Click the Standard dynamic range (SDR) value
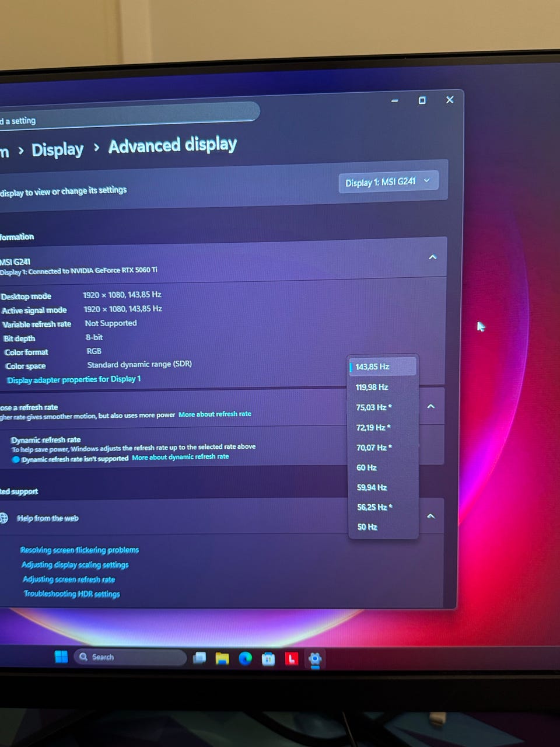Screen dimensions: 560x747 (x=139, y=364)
